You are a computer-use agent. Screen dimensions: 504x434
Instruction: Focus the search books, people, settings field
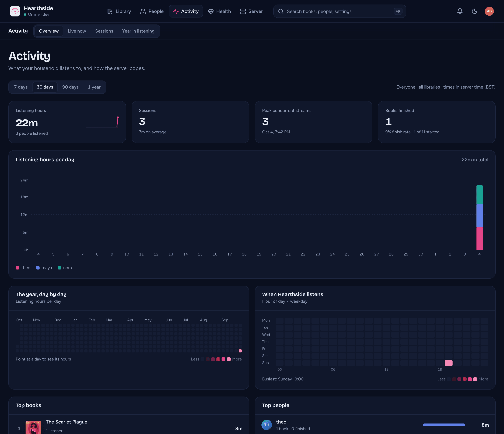pyautogui.click(x=339, y=11)
